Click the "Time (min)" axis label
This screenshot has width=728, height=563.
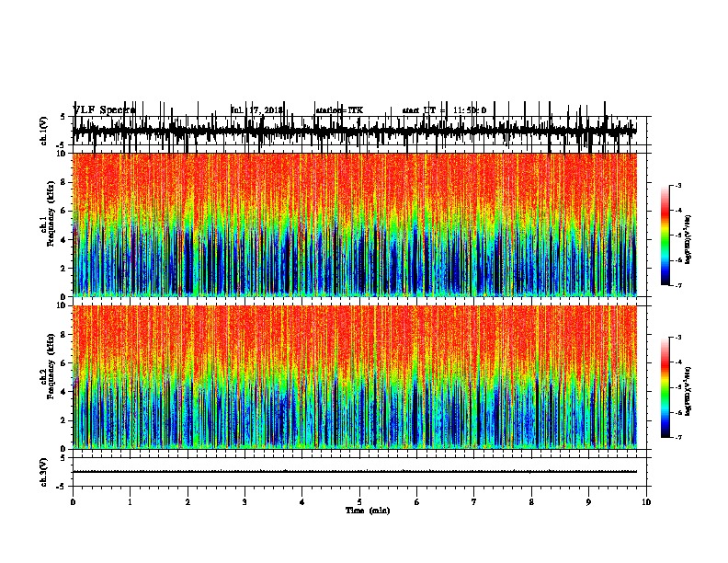[368, 511]
